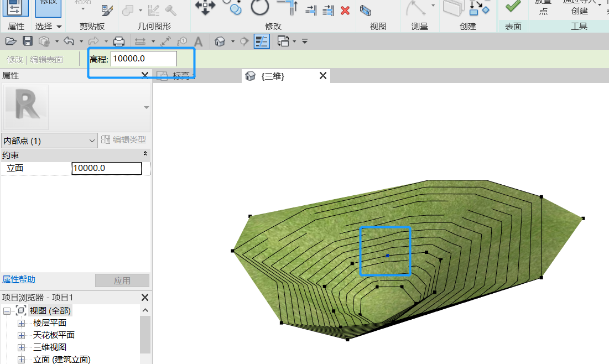Click the red X delete icon
This screenshot has height=364, width=609.
pos(345,10)
